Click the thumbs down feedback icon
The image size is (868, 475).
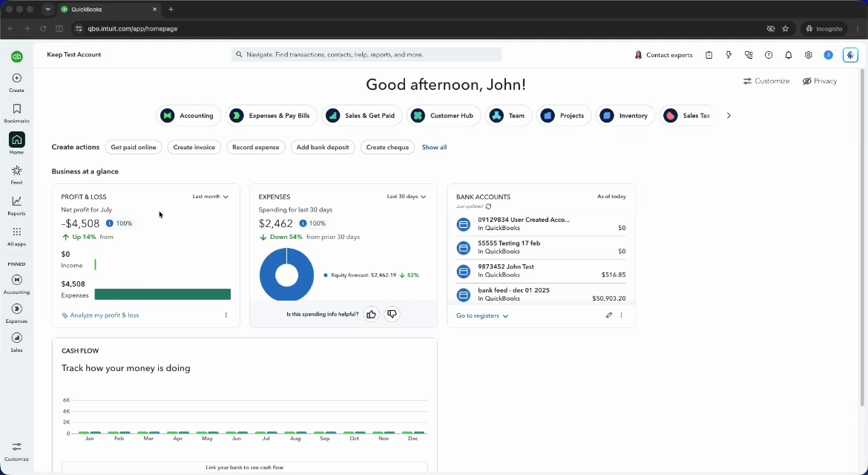click(392, 315)
